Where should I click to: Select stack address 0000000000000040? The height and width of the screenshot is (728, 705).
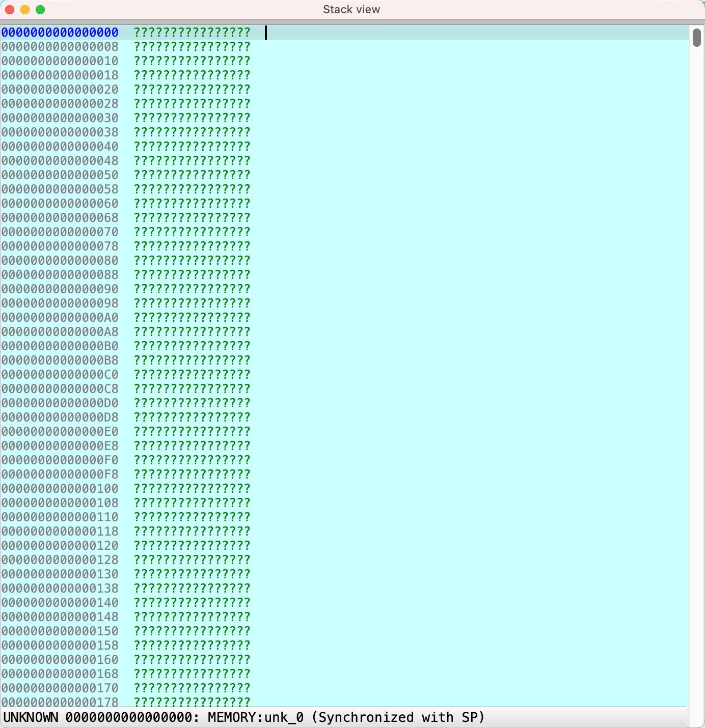click(60, 147)
